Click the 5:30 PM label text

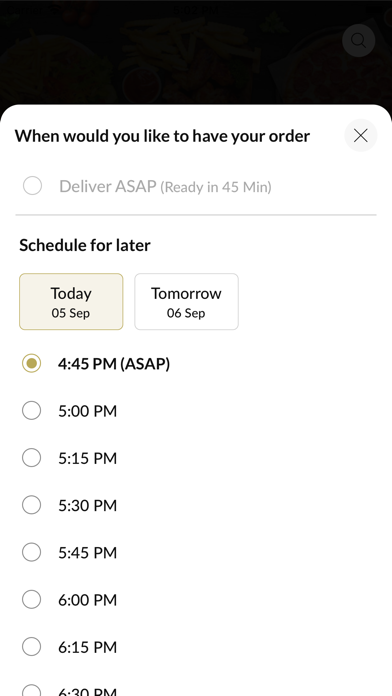point(87,506)
